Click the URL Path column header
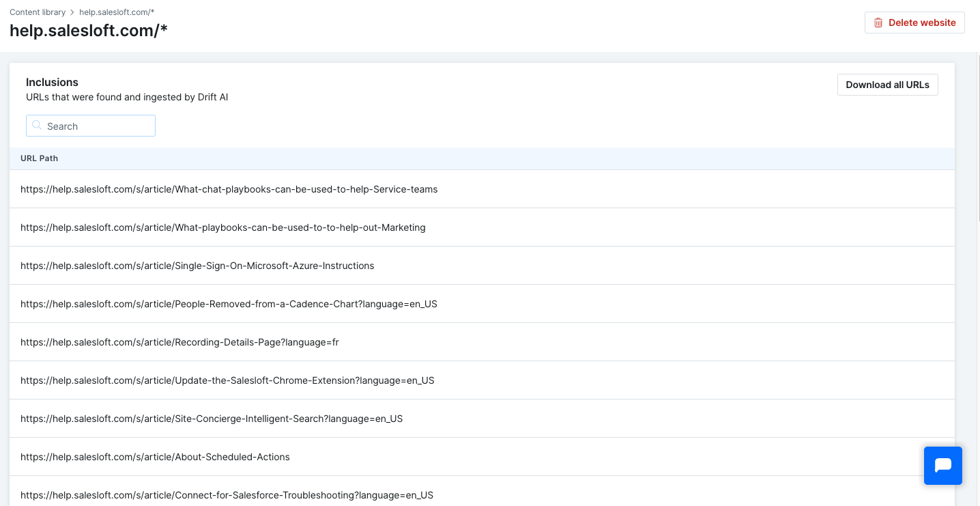 (x=39, y=158)
